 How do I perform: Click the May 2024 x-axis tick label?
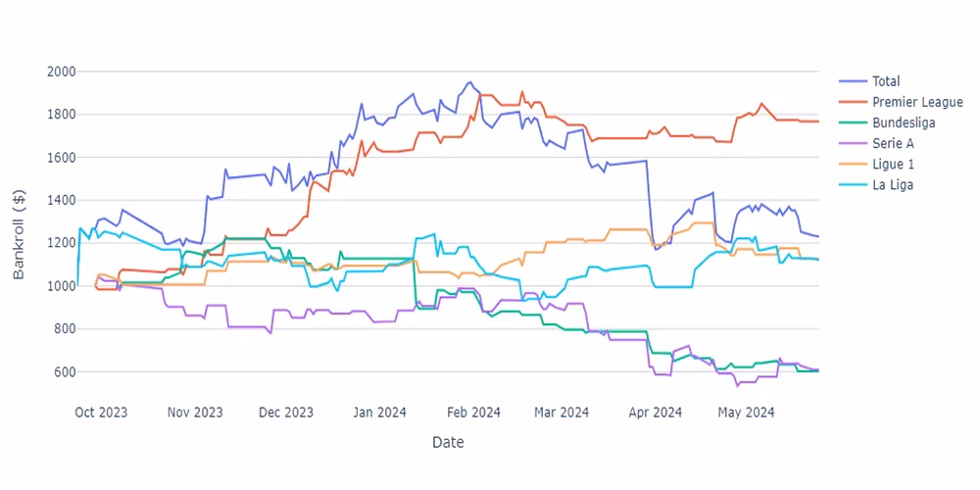pyautogui.click(x=746, y=413)
